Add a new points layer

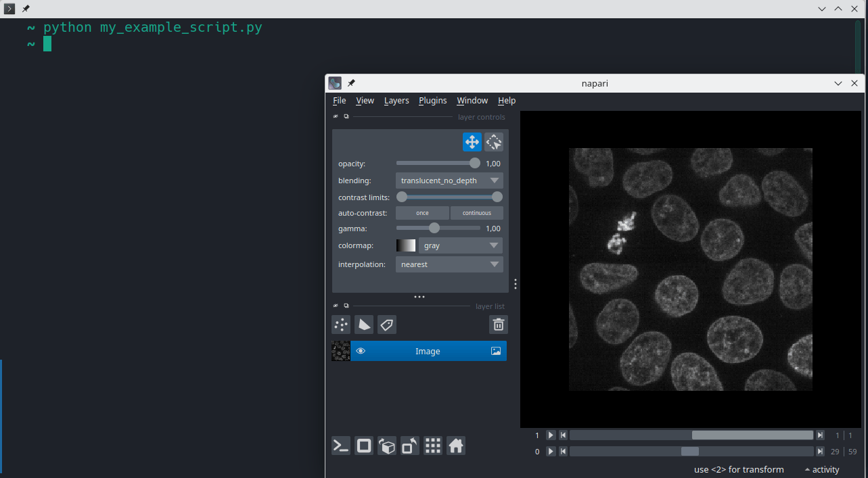[x=340, y=325]
